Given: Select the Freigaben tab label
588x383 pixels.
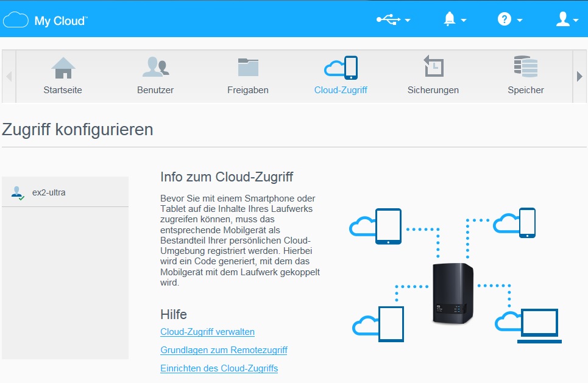Looking at the screenshot, I should [248, 90].
